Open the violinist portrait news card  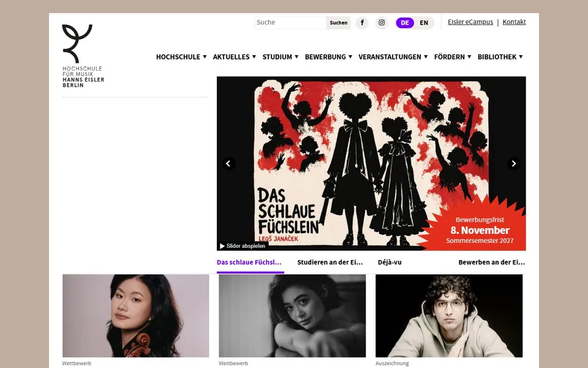tap(136, 316)
